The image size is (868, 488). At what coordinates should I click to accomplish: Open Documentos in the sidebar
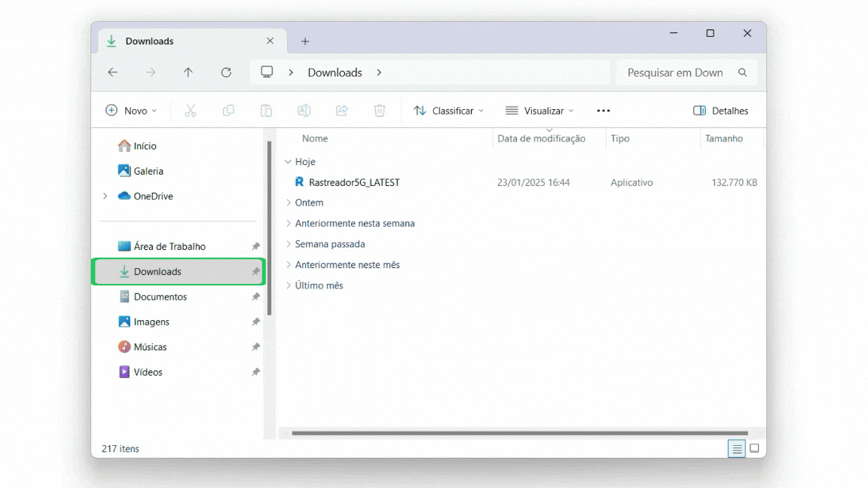click(160, 297)
